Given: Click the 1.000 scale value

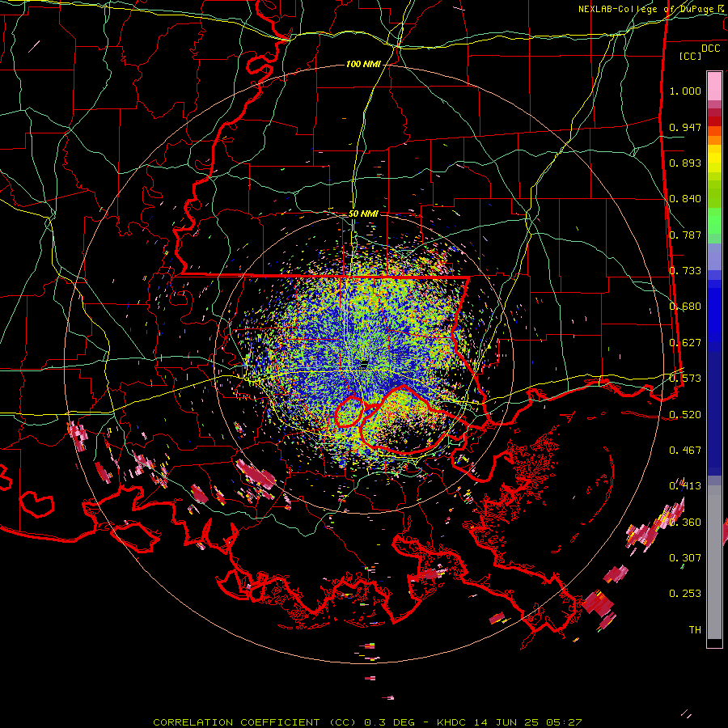Looking at the screenshot, I should pos(685,91).
